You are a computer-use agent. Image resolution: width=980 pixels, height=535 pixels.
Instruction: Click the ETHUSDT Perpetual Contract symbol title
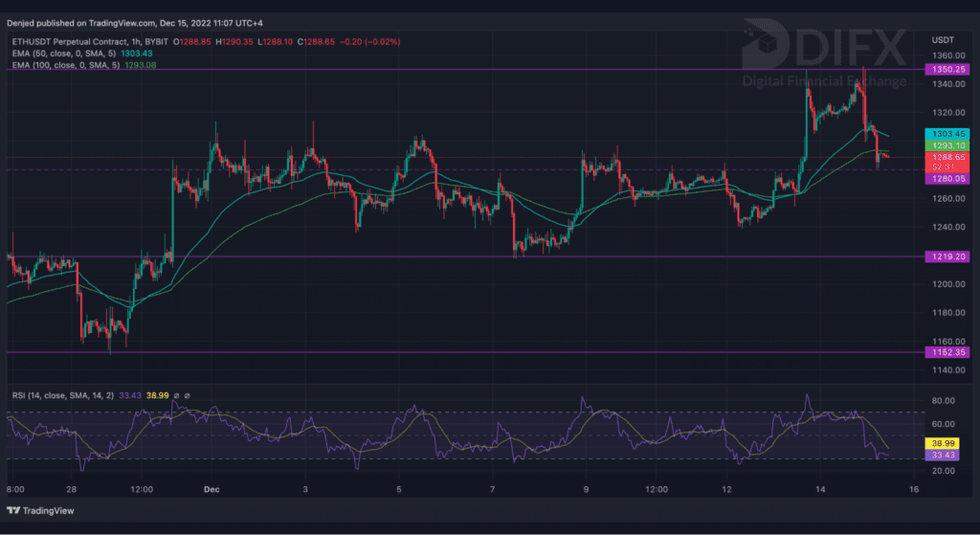pyautogui.click(x=73, y=41)
